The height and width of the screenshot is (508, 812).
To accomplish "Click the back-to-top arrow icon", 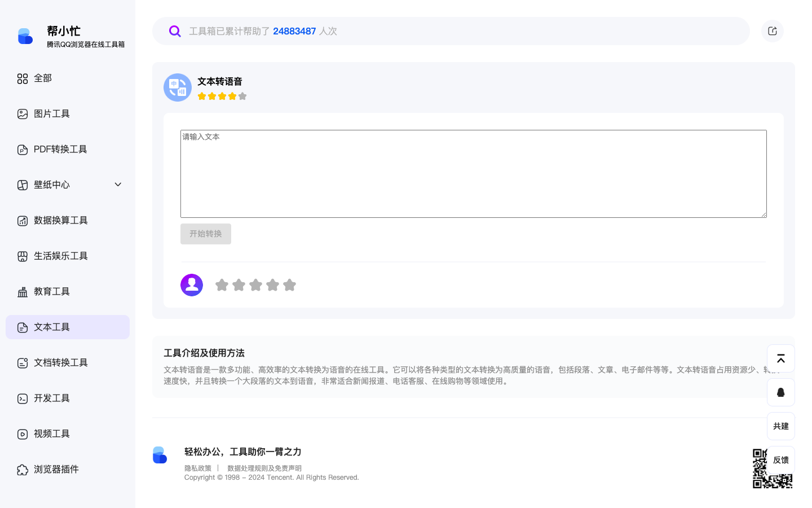I will [x=781, y=358].
